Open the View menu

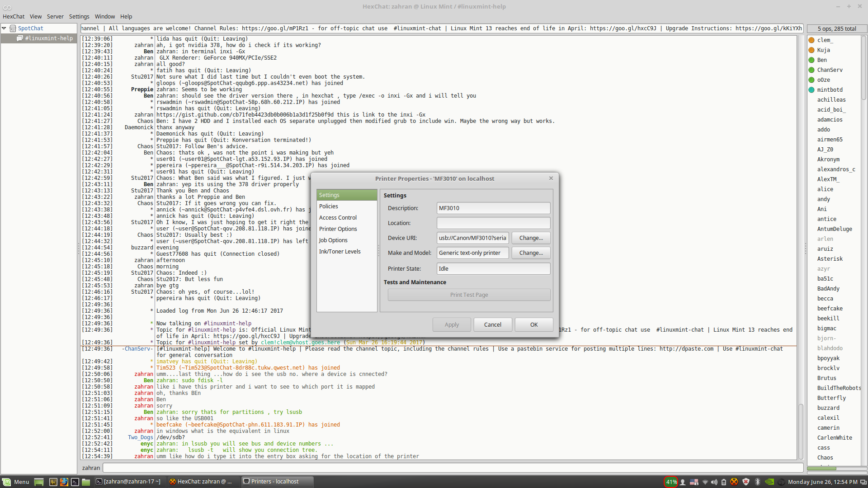pyautogui.click(x=36, y=16)
